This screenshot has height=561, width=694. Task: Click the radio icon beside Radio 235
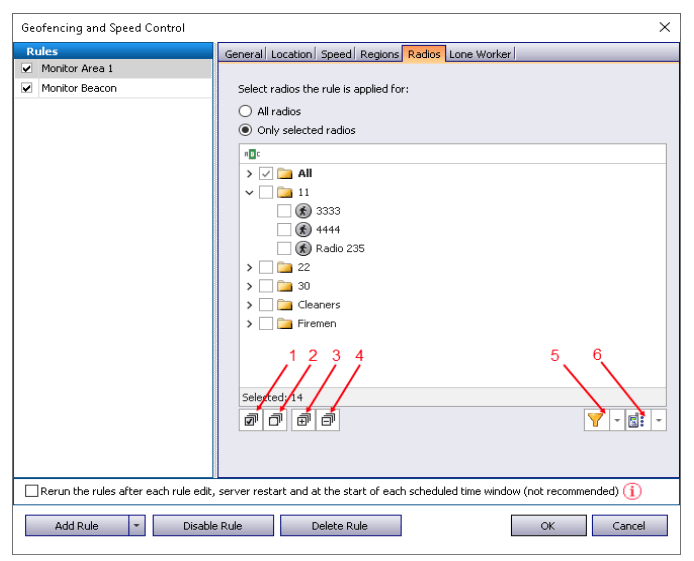coord(303,248)
